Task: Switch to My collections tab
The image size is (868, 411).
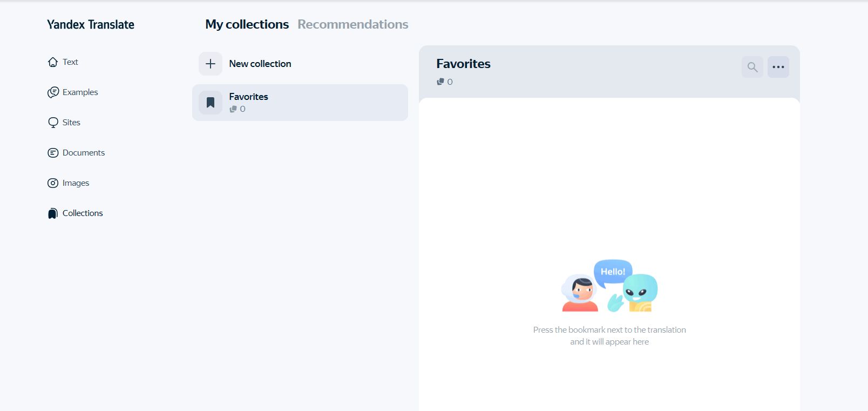Action: coord(247,24)
